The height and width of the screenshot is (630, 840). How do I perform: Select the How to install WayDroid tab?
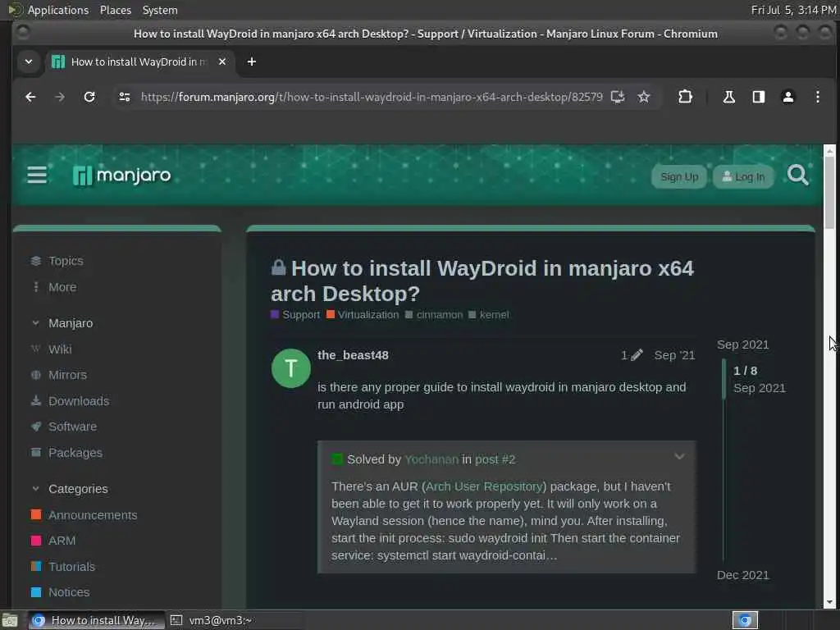tap(140, 62)
